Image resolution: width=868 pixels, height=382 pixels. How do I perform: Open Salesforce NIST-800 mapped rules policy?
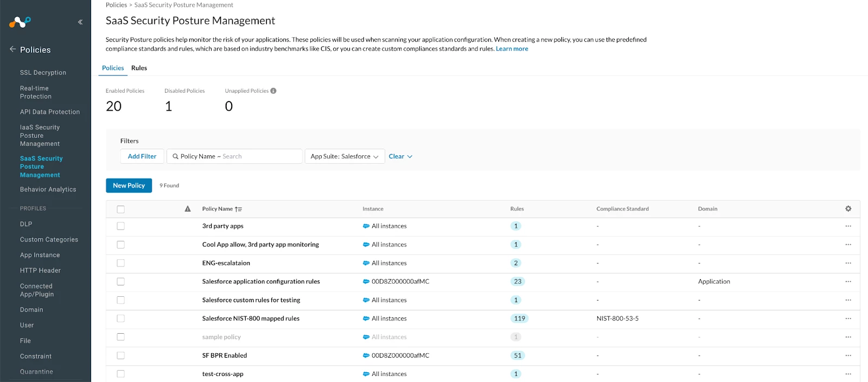coord(251,319)
